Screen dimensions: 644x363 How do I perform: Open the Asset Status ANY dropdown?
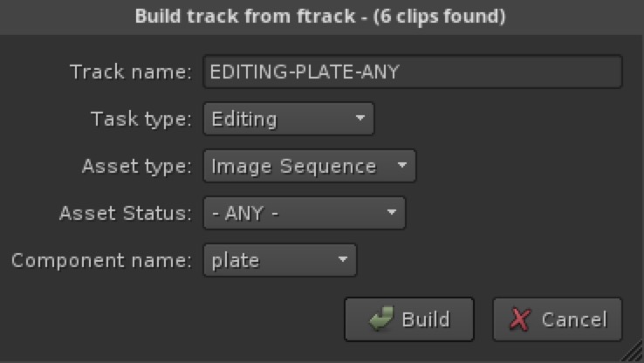click(305, 213)
